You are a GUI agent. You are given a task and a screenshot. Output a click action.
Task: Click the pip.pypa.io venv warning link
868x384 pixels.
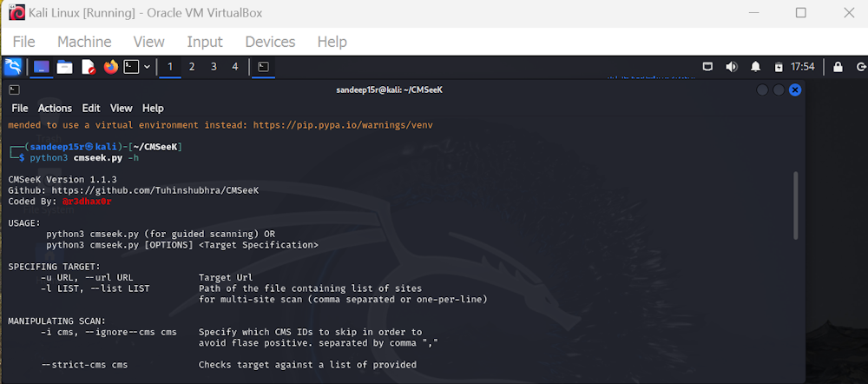(343, 125)
